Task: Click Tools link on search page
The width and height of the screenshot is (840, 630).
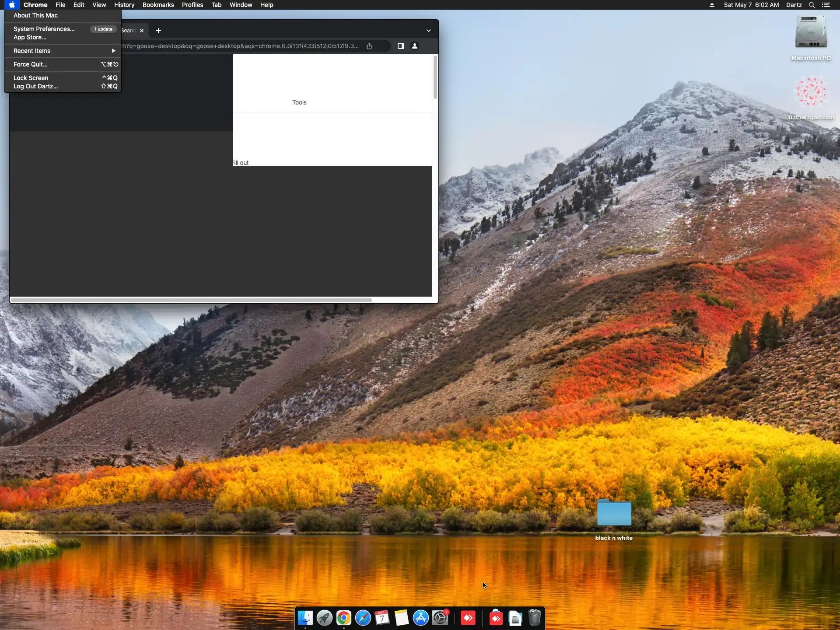Action: [299, 102]
